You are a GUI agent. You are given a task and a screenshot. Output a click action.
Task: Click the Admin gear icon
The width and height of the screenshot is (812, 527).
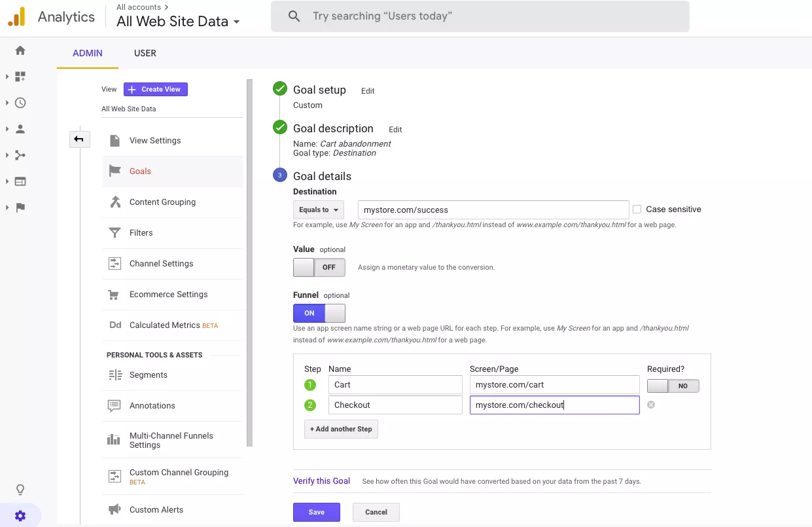click(x=21, y=515)
